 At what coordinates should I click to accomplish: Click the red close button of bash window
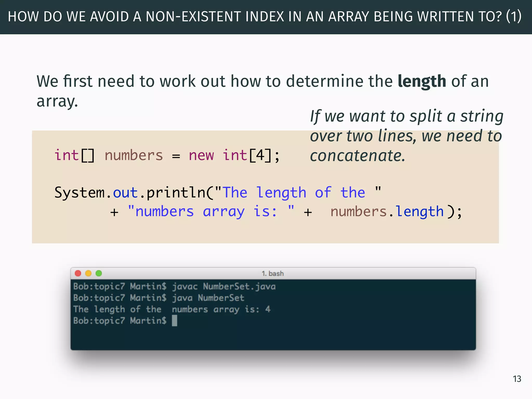(x=78, y=273)
